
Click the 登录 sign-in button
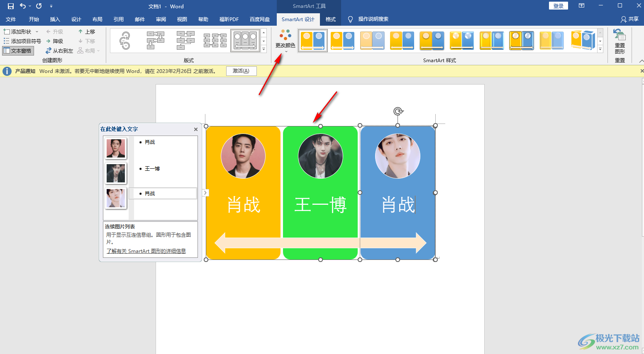point(559,6)
